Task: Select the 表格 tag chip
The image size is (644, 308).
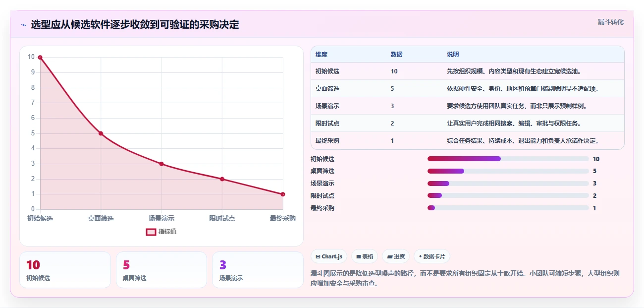Action: pos(365,256)
